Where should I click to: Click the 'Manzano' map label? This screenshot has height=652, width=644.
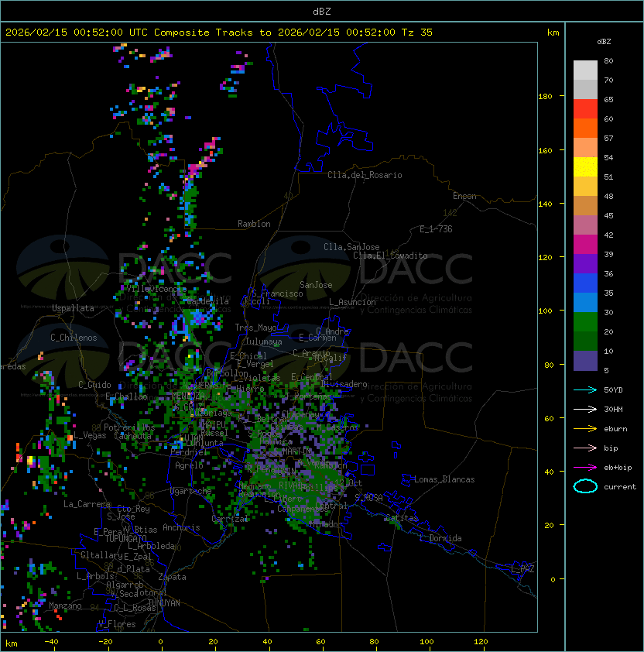65,606
